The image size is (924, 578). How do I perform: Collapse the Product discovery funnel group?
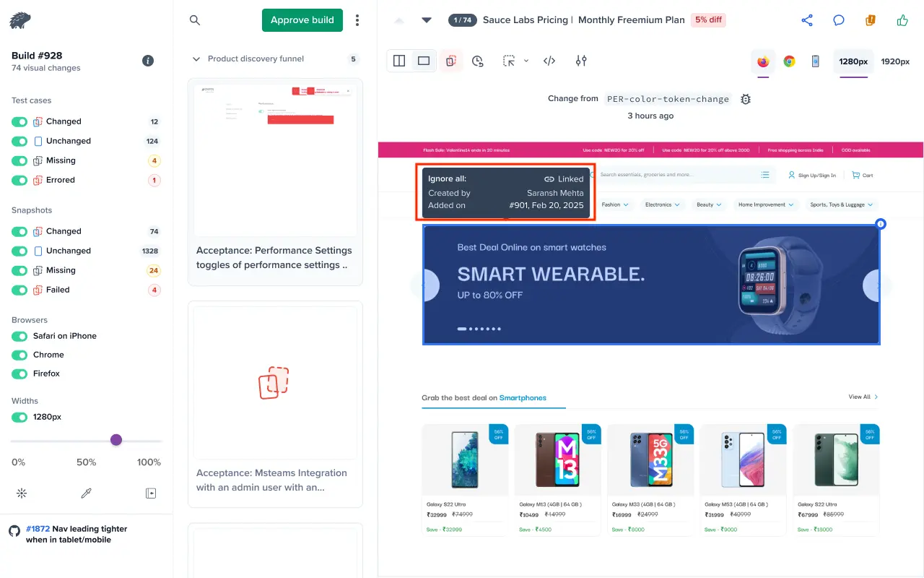[196, 59]
